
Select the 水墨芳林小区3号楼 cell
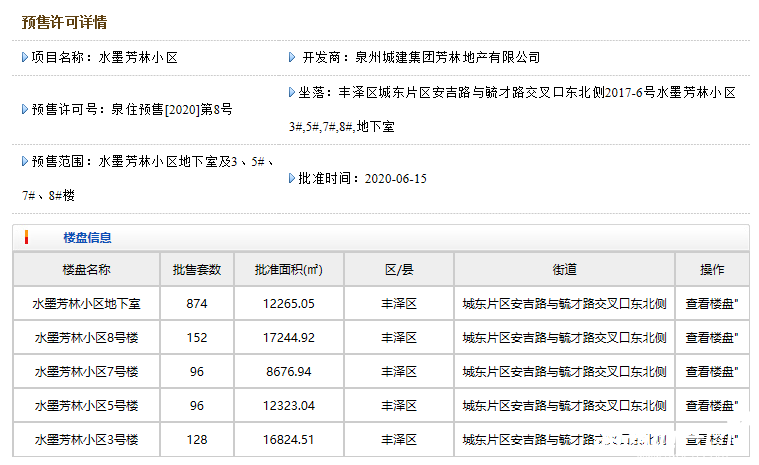(x=87, y=439)
